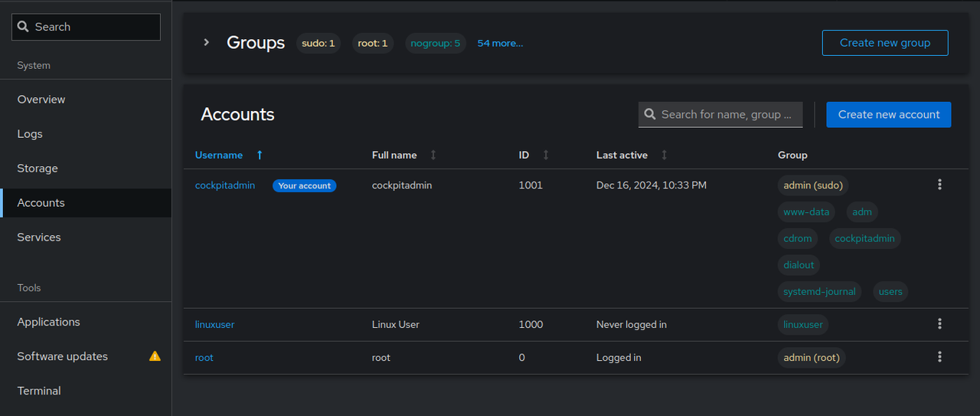Click the sidebar search magnifier icon
Viewport: 980px width, 416px height.
[x=23, y=27]
